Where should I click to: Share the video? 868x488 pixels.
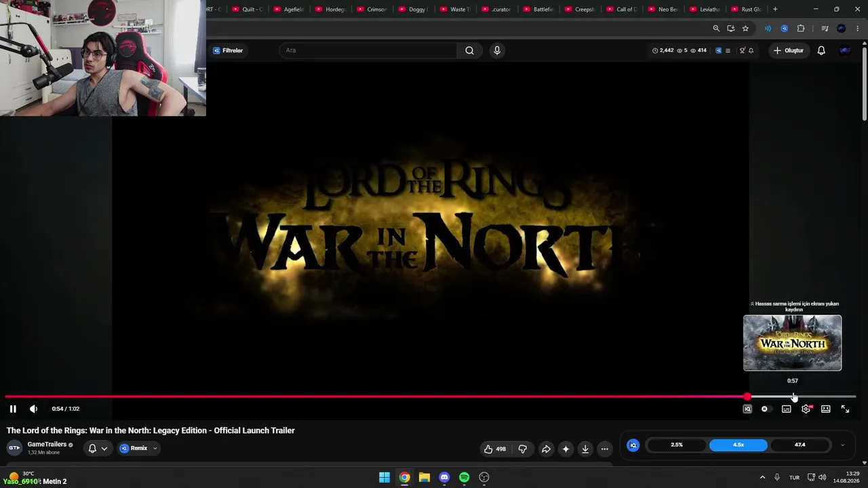click(x=546, y=449)
